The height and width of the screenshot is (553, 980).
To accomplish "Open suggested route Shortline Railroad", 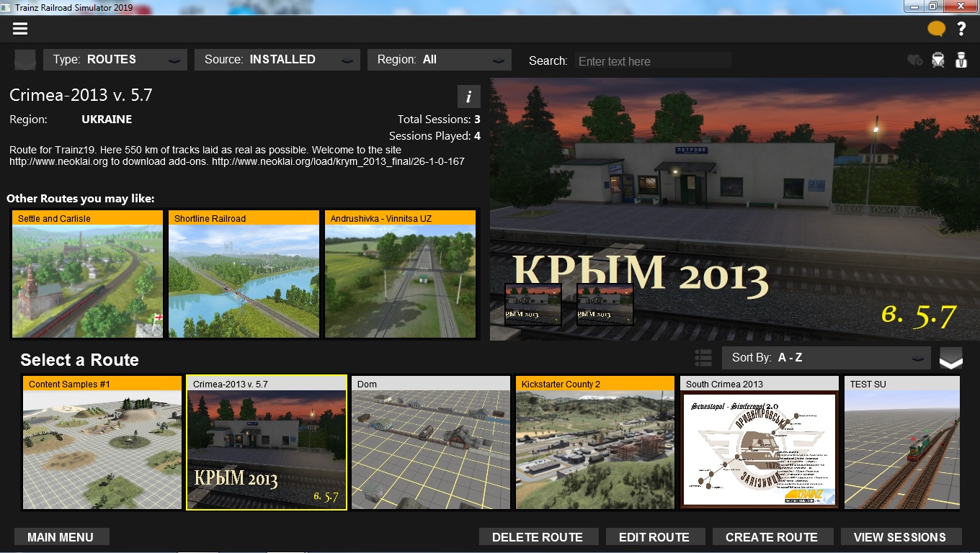I will 244,274.
